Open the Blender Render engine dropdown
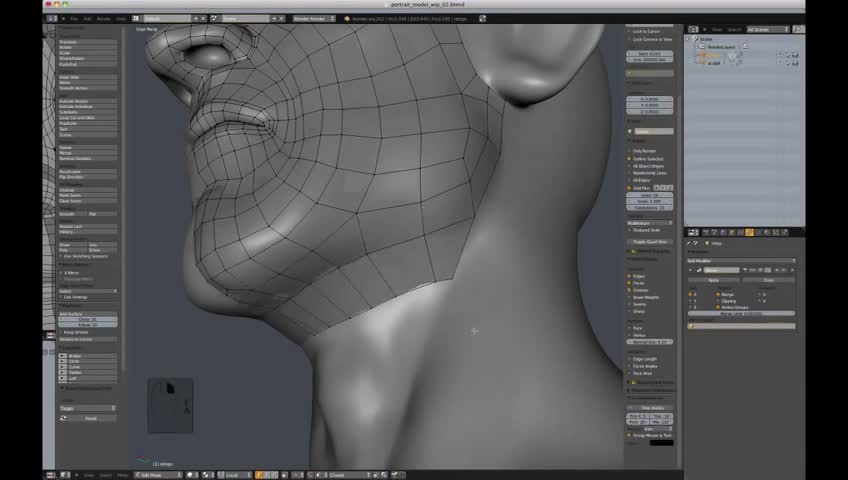This screenshot has height=480, width=848. click(314, 18)
